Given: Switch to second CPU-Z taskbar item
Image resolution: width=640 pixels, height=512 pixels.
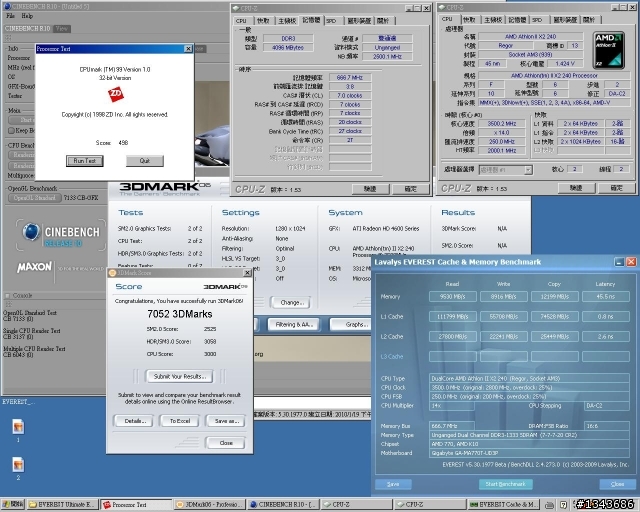Looking at the screenshot, I should click(x=429, y=504).
